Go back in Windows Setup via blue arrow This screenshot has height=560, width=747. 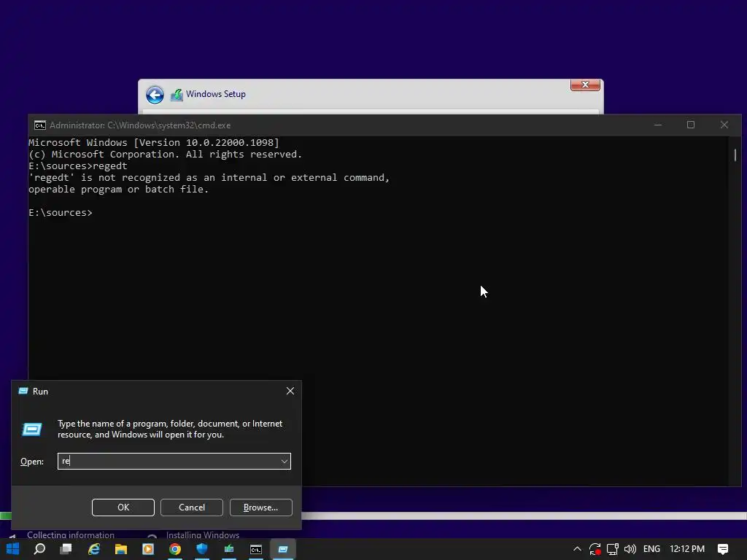tap(155, 95)
